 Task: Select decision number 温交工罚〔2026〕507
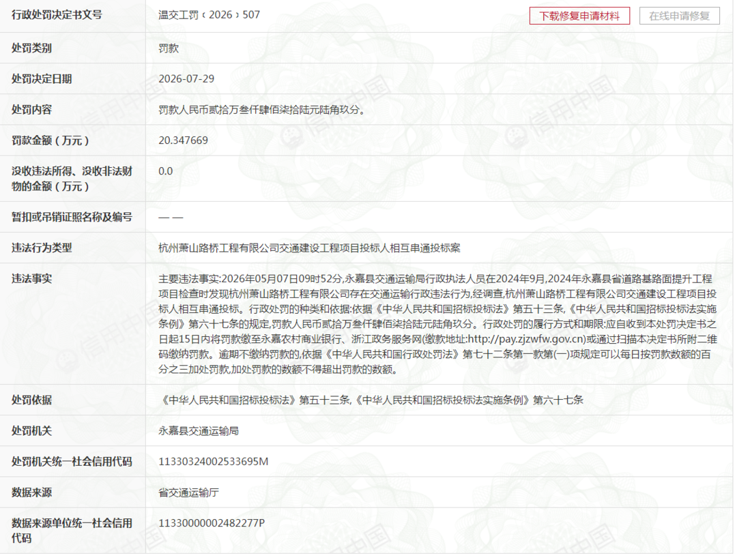(x=209, y=15)
